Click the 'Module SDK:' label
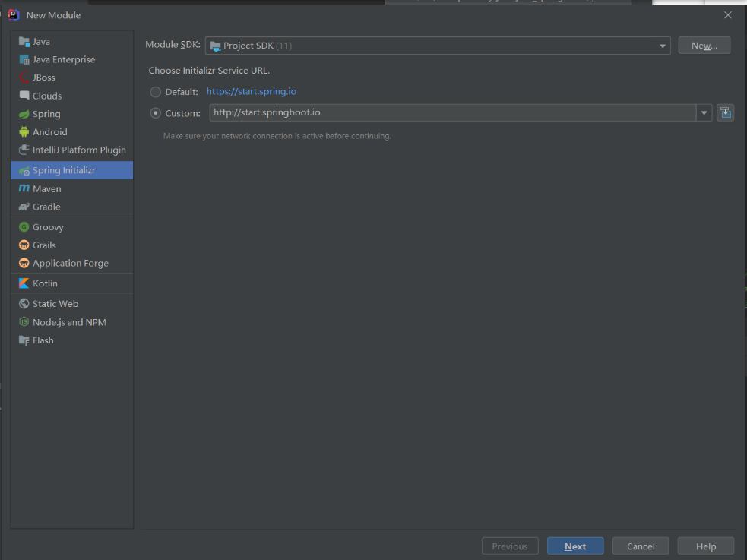This screenshot has height=560, width=747. coord(173,45)
